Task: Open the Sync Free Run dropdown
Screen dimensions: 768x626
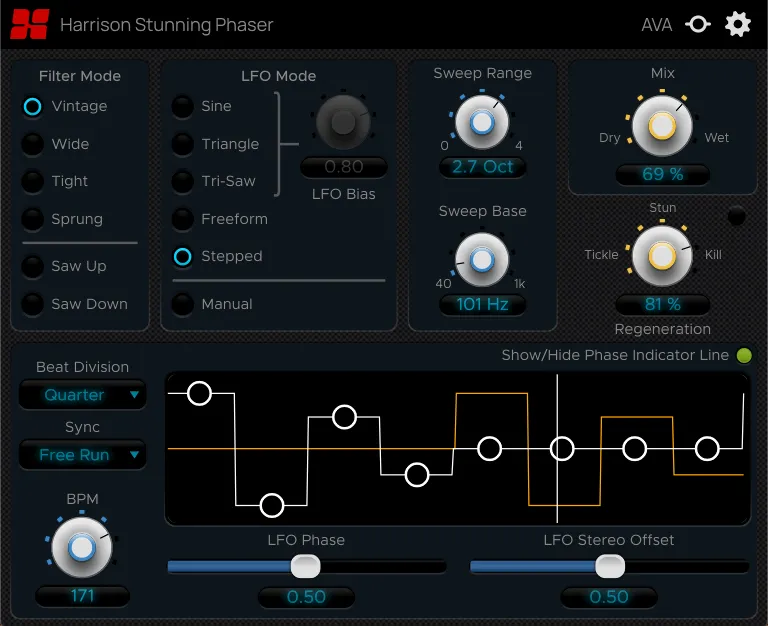Action: [x=82, y=455]
